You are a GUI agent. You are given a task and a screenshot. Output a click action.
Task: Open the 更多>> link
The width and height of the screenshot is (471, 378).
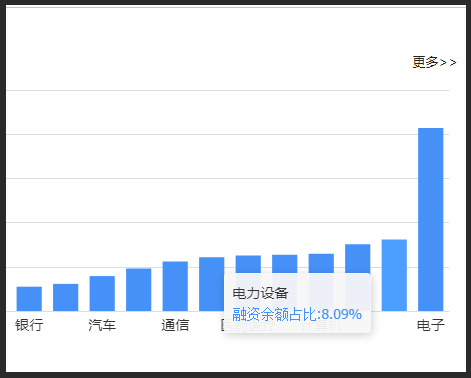pyautogui.click(x=434, y=62)
